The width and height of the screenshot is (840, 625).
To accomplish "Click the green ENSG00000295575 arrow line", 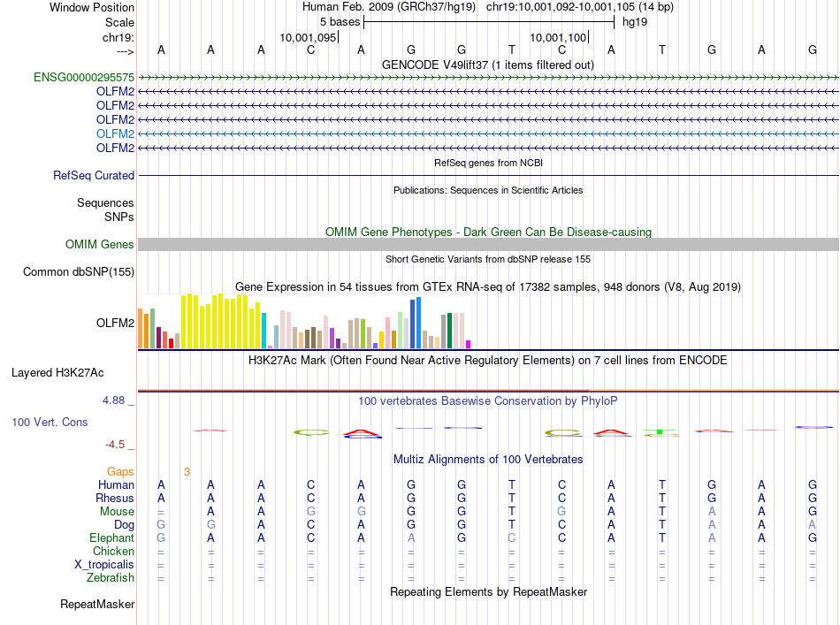I will tap(488, 78).
